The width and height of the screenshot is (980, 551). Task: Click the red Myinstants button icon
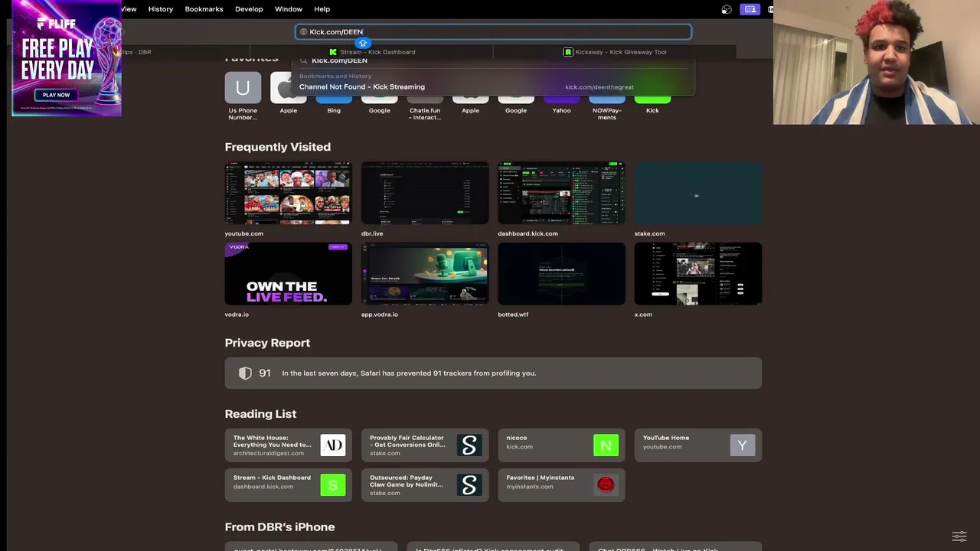[x=606, y=485]
